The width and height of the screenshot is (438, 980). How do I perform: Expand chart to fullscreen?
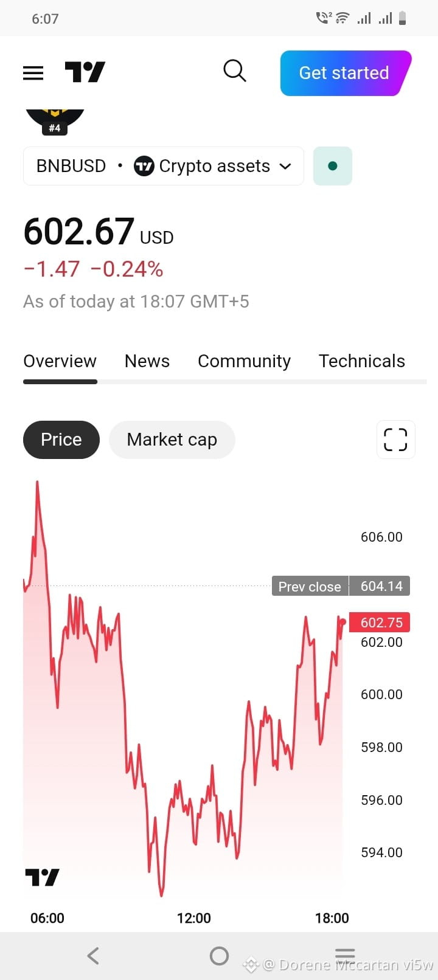coord(395,440)
